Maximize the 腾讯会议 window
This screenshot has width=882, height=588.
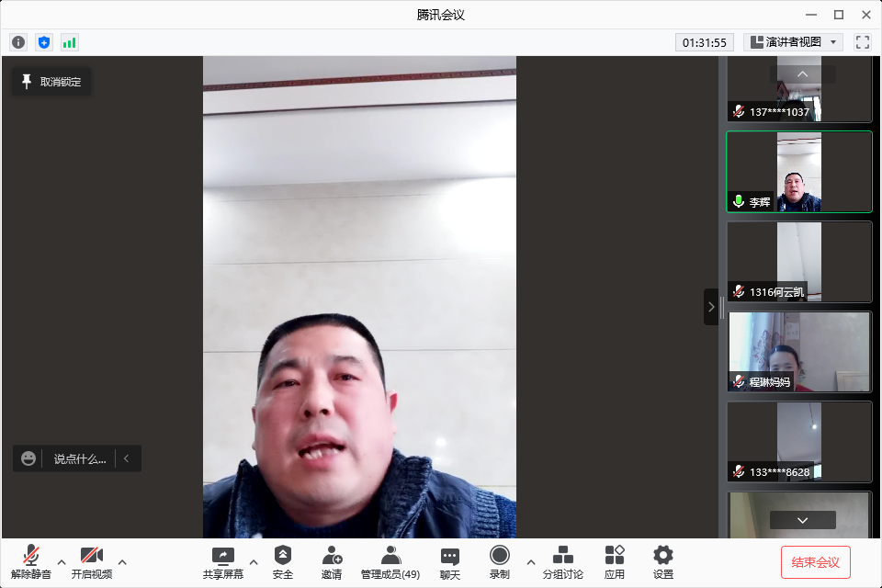tap(838, 15)
